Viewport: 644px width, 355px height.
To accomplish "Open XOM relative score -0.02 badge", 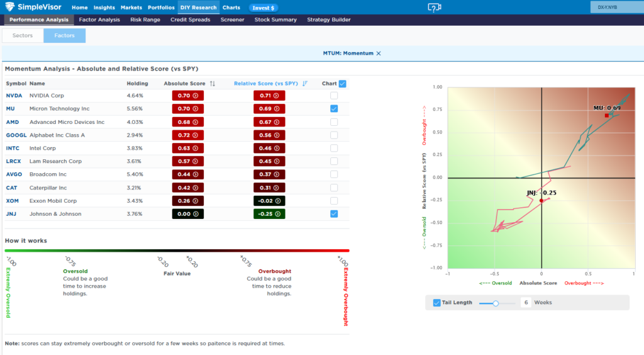I will (x=269, y=201).
